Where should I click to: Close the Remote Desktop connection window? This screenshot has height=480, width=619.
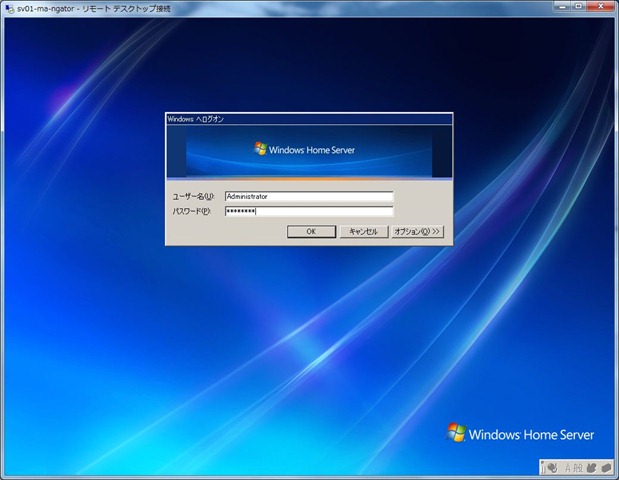click(x=600, y=7)
